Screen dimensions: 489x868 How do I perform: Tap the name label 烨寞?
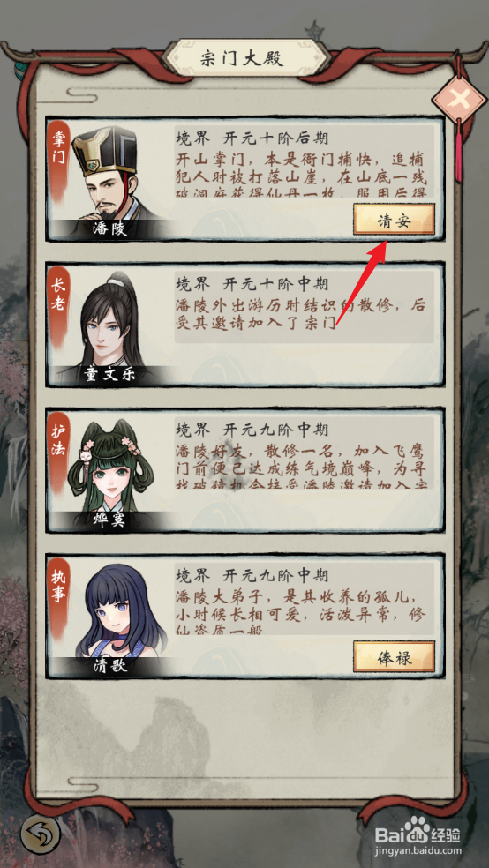[109, 521]
